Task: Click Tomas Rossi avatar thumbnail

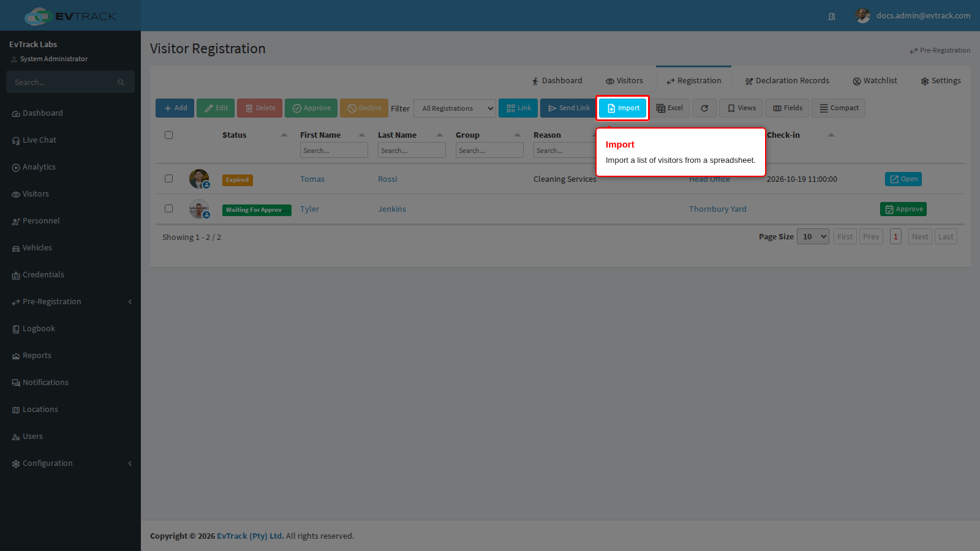Action: (x=199, y=179)
